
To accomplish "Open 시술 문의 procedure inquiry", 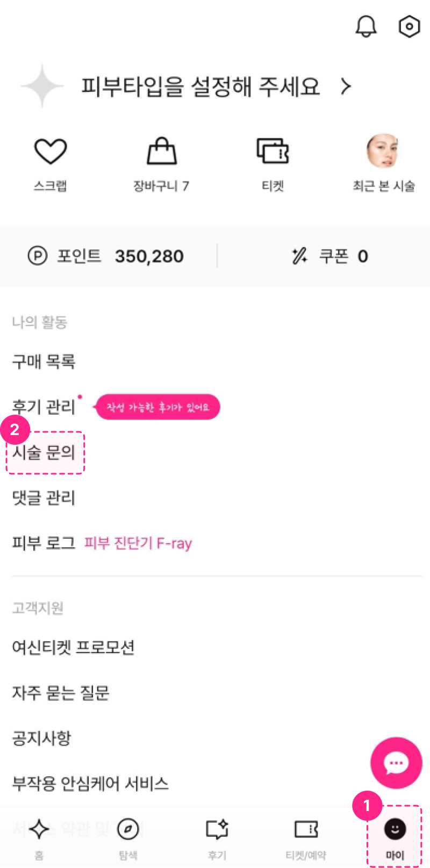I will 44,453.
